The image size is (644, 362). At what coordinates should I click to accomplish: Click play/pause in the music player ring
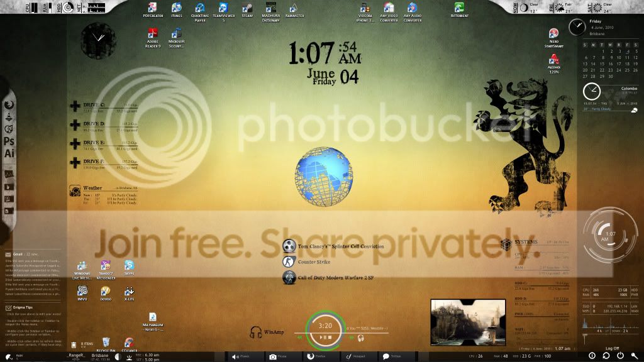(x=323, y=337)
